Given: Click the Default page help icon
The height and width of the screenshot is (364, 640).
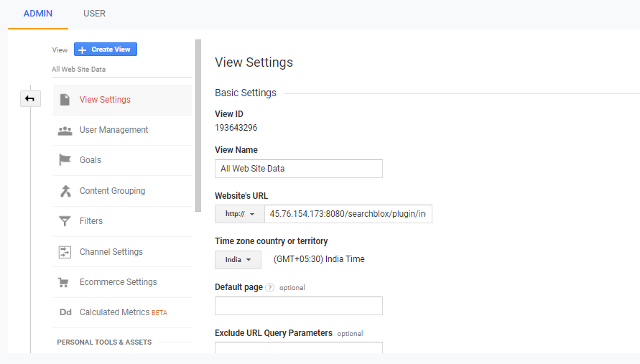Looking at the screenshot, I should [270, 288].
